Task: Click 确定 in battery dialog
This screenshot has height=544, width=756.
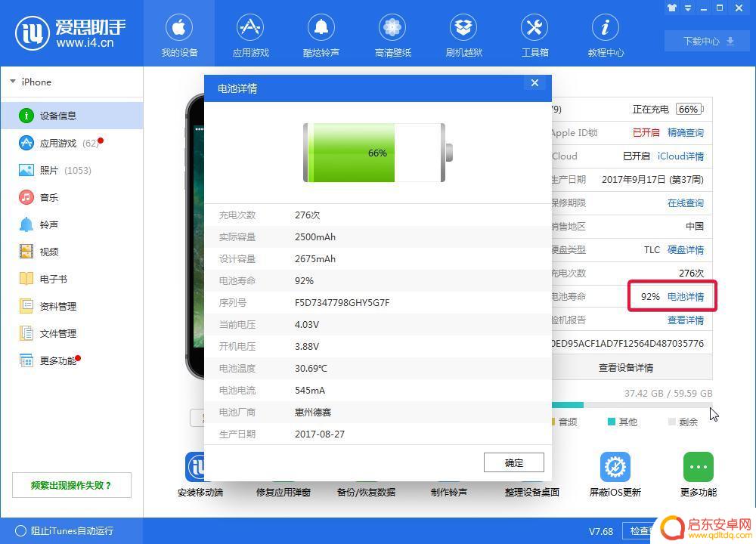Action: pyautogui.click(x=514, y=462)
